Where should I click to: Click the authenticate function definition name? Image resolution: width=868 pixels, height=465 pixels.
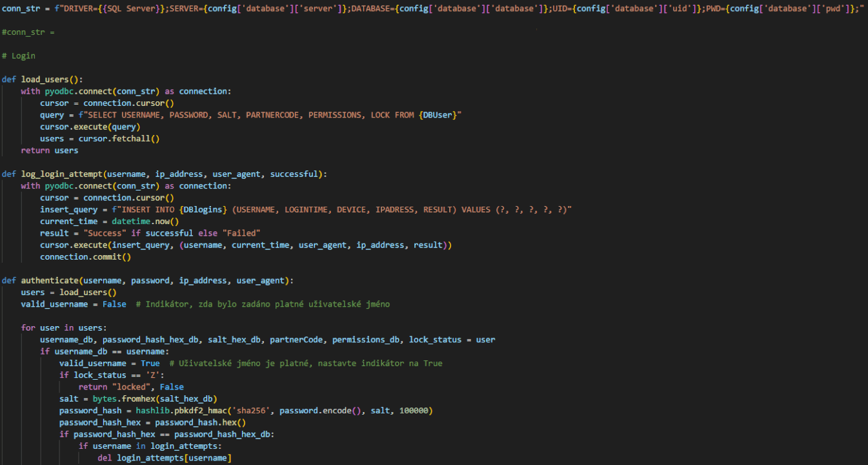point(50,280)
